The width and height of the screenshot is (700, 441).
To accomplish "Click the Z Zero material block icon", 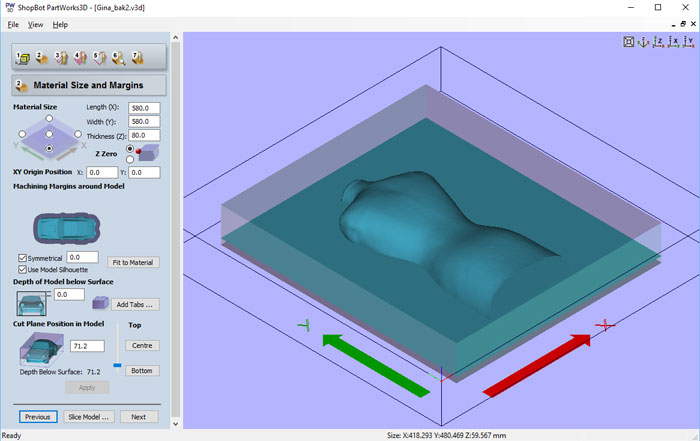I will [x=148, y=153].
